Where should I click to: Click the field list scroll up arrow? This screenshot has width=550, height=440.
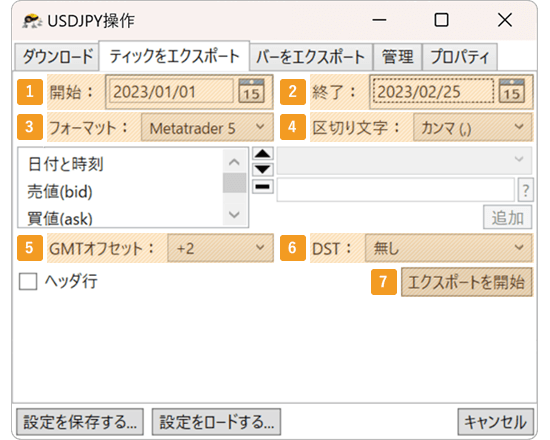(234, 162)
